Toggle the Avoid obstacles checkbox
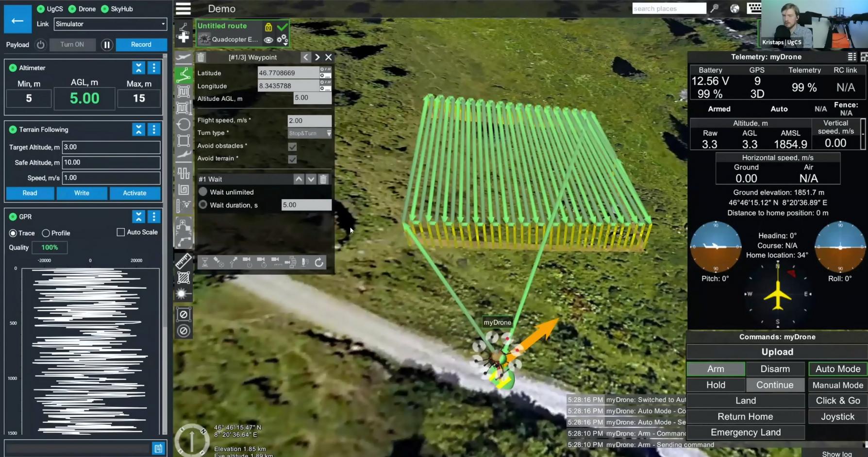 tap(292, 146)
